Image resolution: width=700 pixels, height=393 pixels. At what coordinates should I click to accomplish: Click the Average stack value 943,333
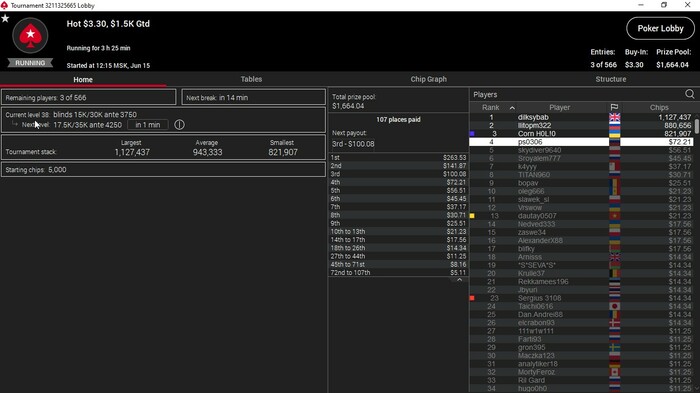coord(207,152)
